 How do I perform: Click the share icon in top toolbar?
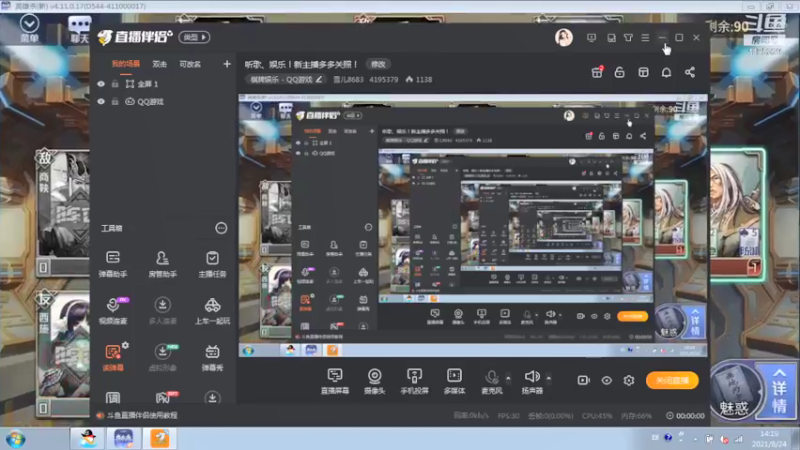[690, 72]
